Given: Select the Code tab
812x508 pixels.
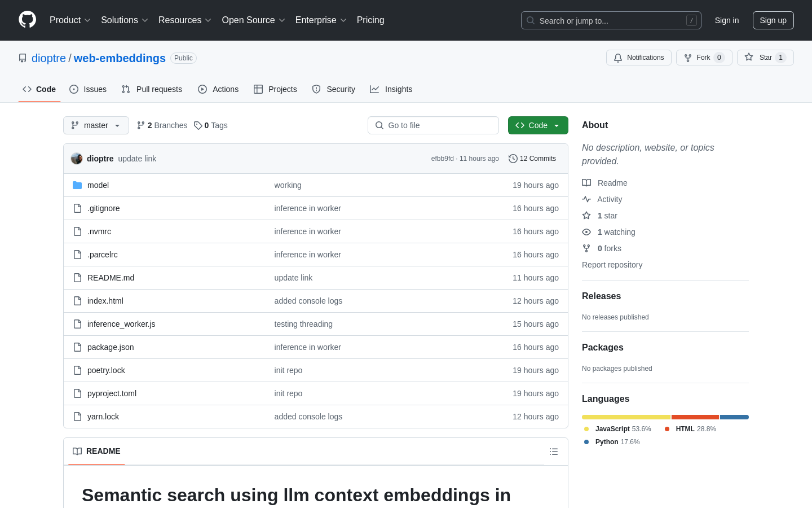Looking at the screenshot, I should [39, 89].
